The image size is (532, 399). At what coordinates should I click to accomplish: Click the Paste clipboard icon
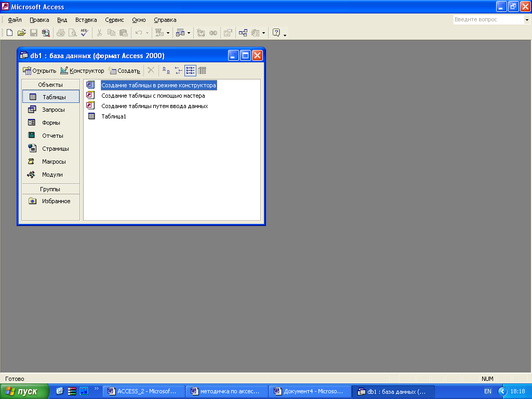(124, 33)
